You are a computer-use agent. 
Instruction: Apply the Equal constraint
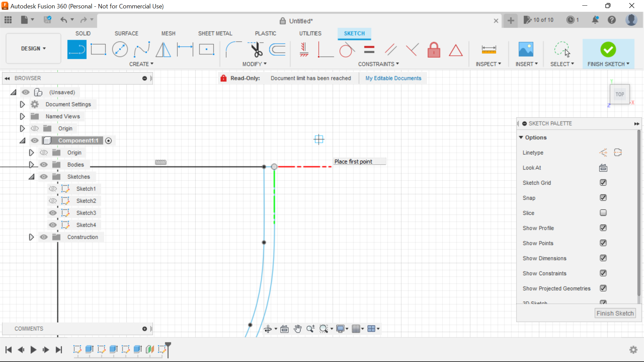click(369, 49)
